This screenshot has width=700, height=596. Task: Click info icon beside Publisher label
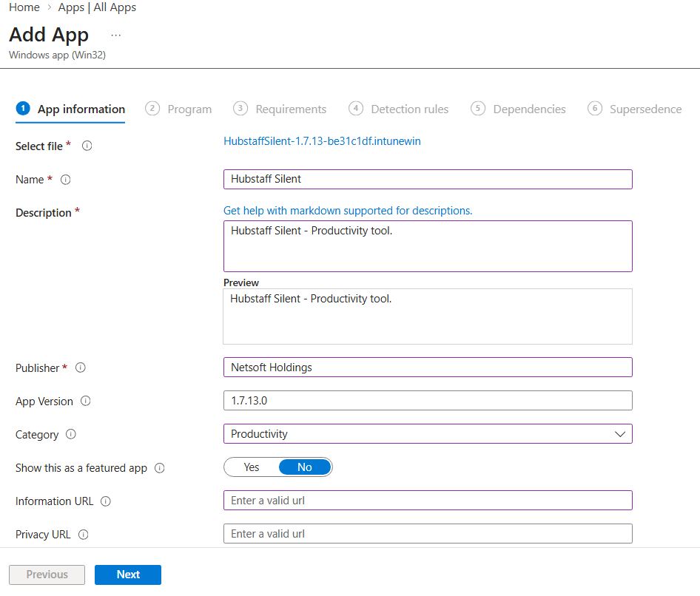tap(81, 368)
